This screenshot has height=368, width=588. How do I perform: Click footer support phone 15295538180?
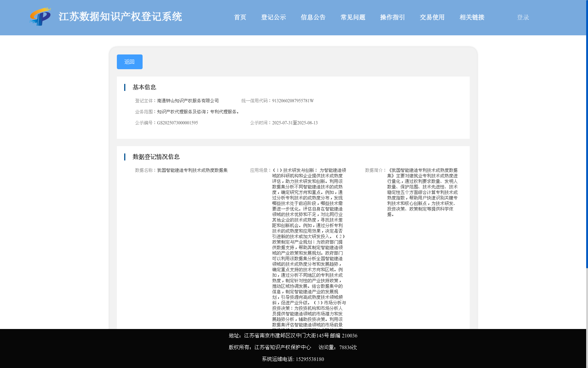pos(310,359)
